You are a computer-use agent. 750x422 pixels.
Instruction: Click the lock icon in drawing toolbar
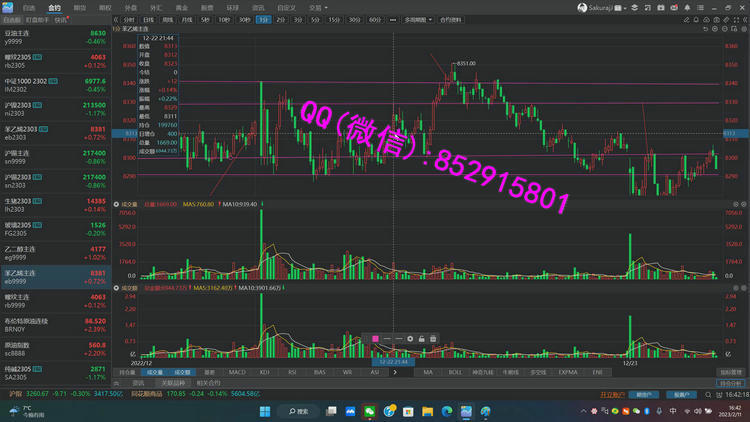421,339
